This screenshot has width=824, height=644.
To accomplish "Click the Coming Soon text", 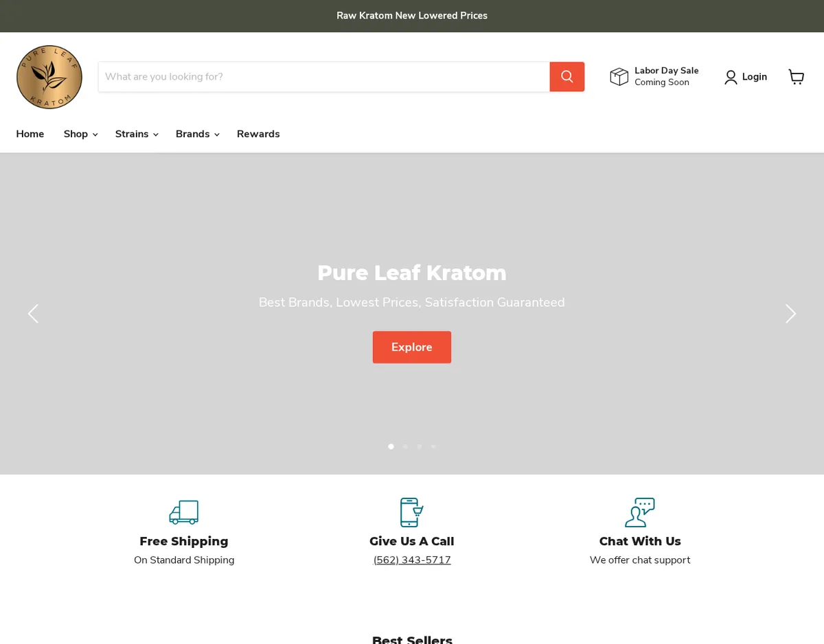I will click(x=662, y=82).
